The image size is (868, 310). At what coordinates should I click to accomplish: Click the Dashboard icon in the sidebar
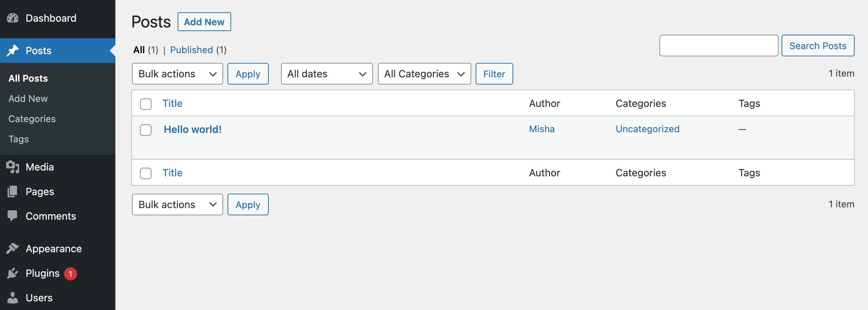pos(13,18)
